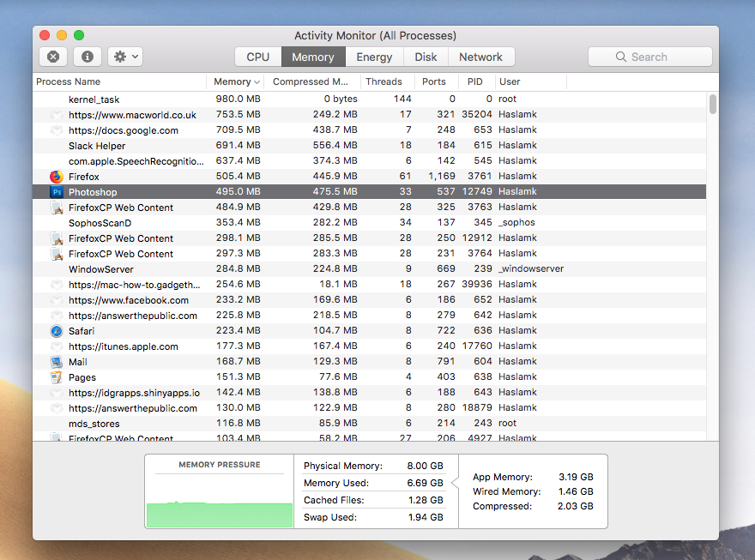Sort by the Threads column header
The width and height of the screenshot is (755, 560).
coord(387,81)
